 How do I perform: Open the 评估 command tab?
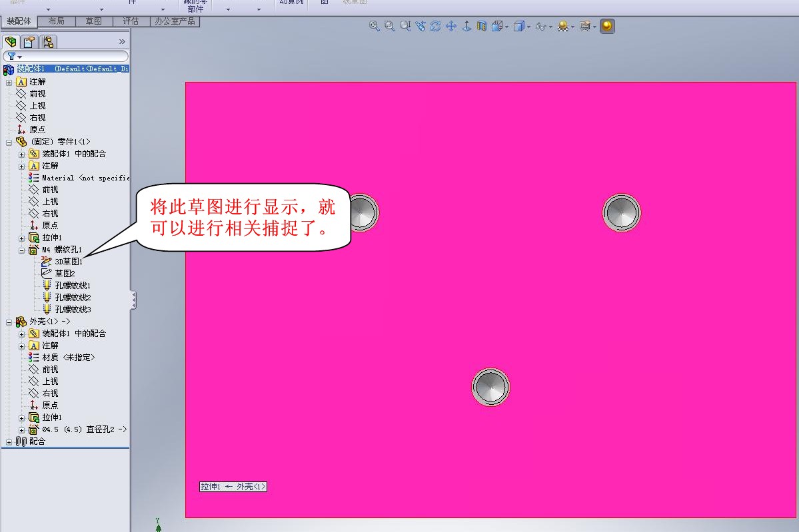click(x=131, y=21)
